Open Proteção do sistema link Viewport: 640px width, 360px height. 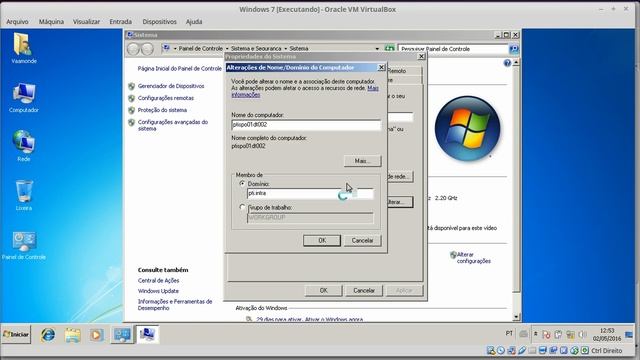162,110
